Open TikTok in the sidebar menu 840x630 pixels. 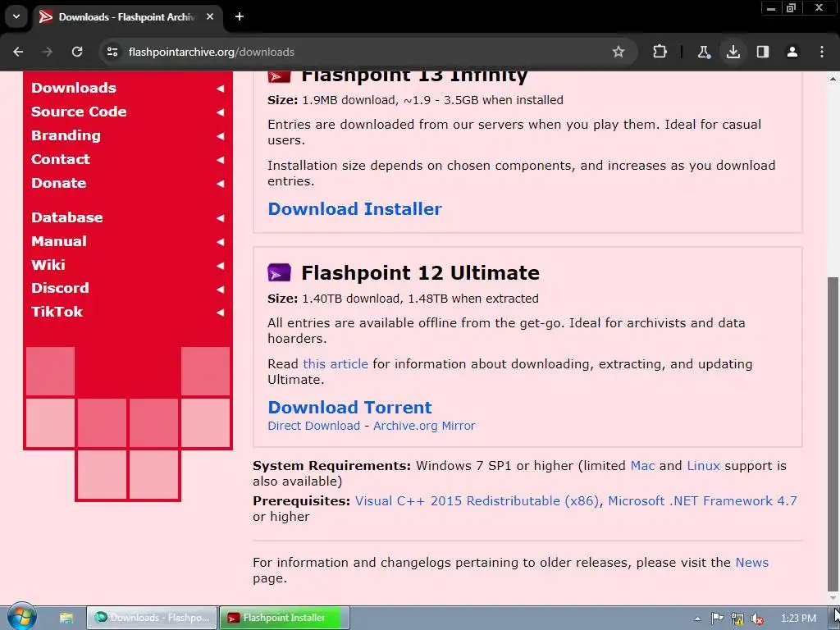pos(57,312)
